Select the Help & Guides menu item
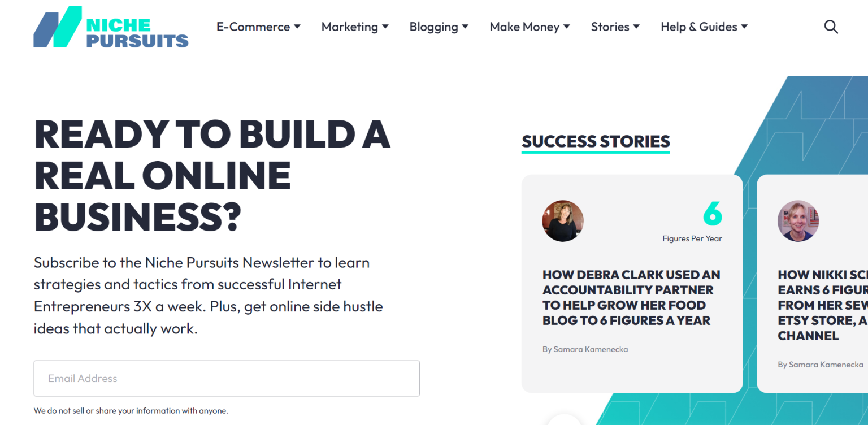This screenshot has width=868, height=425. [699, 27]
